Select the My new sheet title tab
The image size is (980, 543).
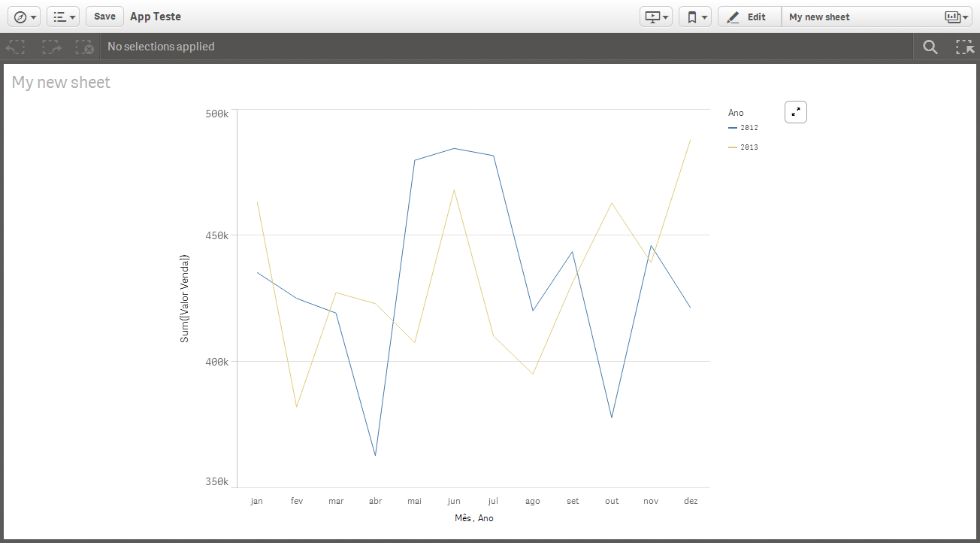[819, 16]
